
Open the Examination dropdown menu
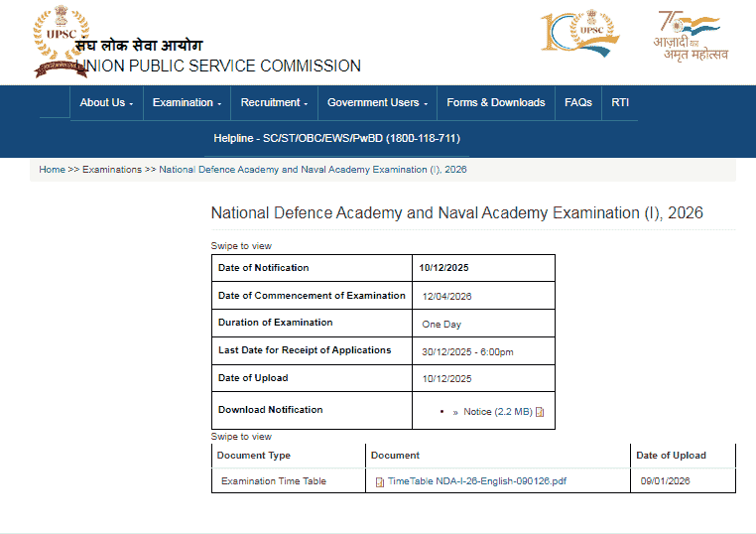[188, 103]
